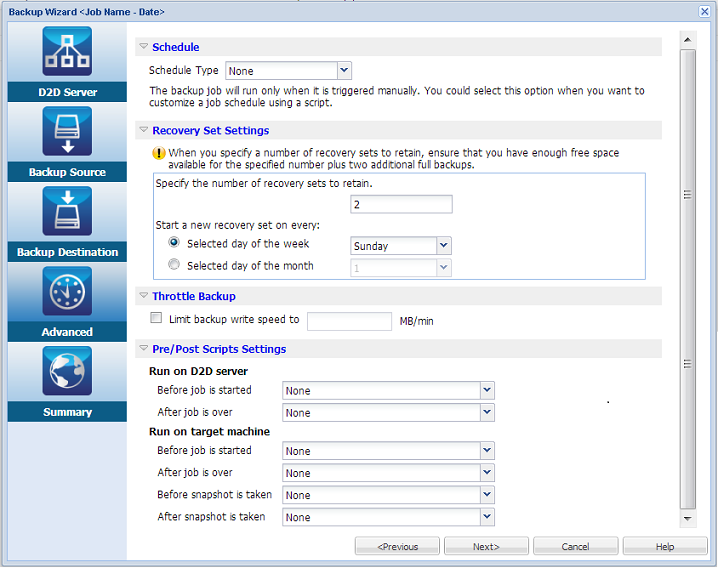Click the <Previous button
Screen dimensions: 718x568
(397, 546)
